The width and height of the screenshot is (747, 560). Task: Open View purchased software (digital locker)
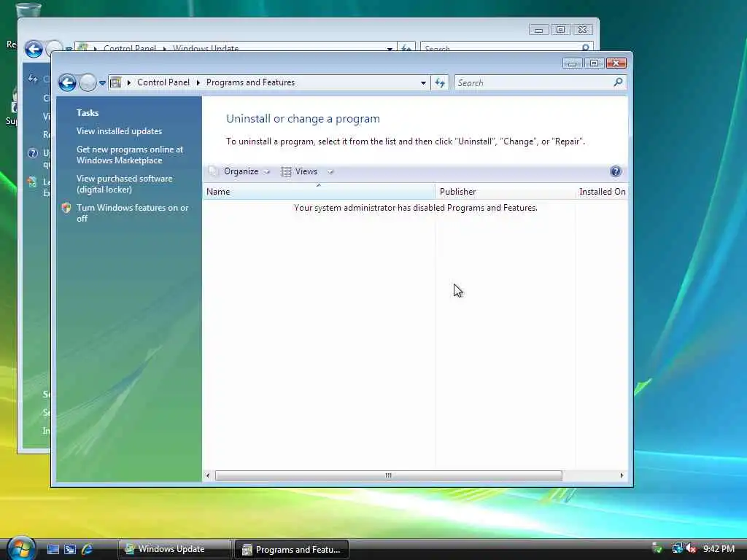[124, 184]
